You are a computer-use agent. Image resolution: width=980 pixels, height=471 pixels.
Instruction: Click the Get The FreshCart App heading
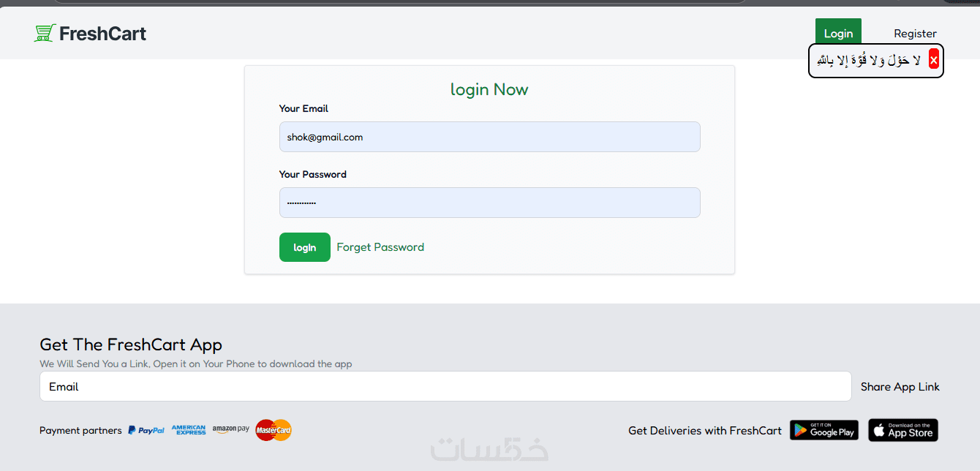point(131,344)
